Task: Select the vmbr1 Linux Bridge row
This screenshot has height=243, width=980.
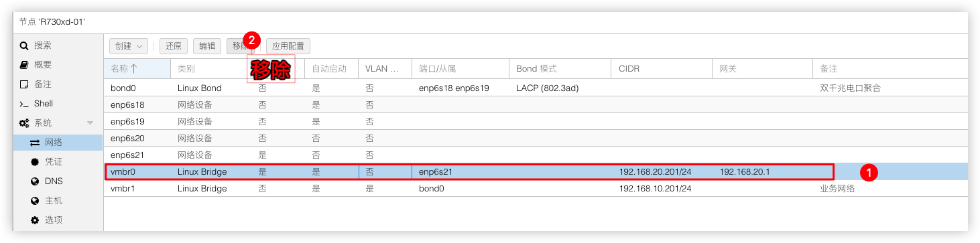Action: point(536,188)
